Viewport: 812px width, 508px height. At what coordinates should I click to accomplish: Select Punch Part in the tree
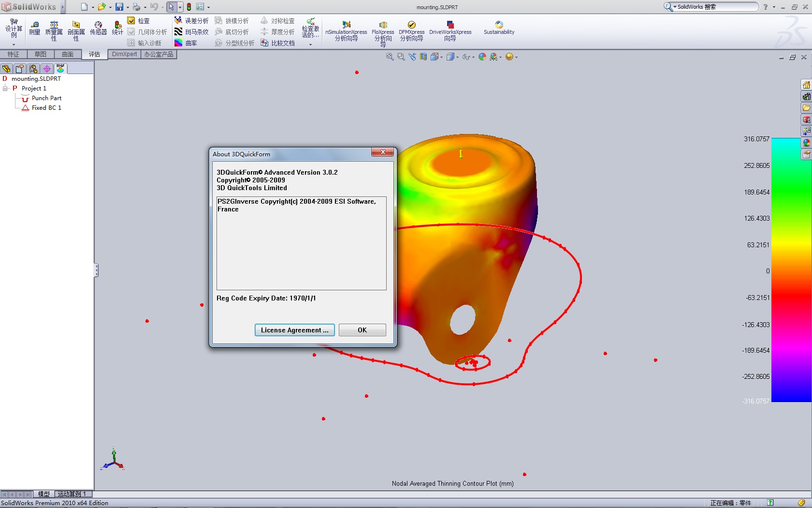(46, 98)
